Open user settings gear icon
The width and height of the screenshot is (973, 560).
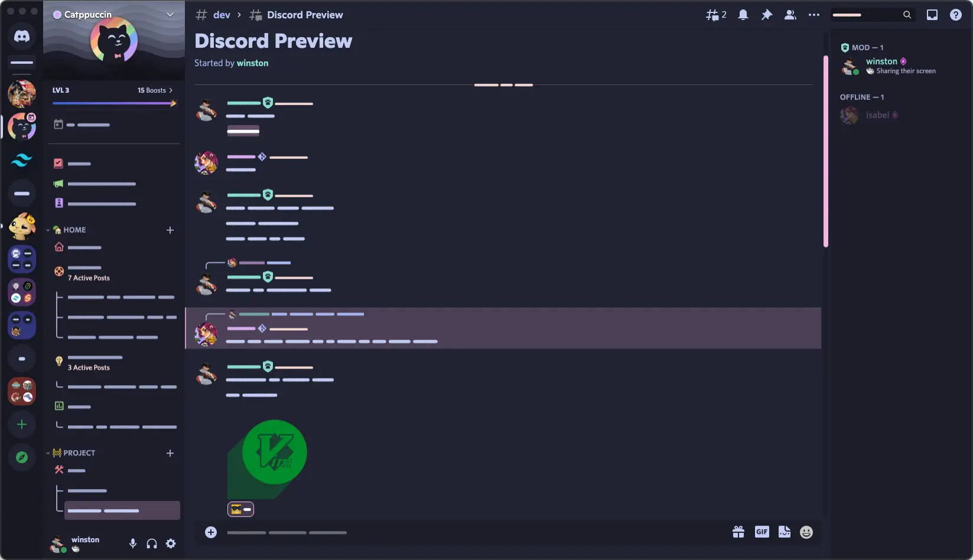coord(171,543)
